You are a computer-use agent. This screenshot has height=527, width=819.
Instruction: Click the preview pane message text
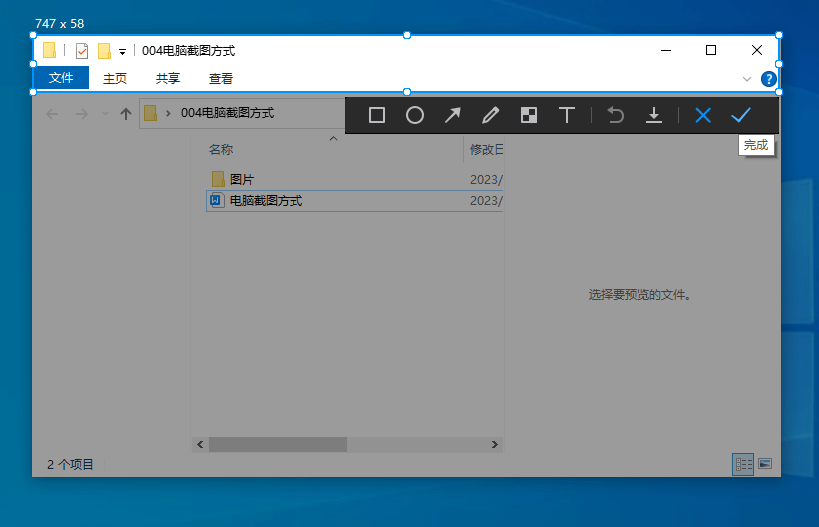tap(640, 295)
